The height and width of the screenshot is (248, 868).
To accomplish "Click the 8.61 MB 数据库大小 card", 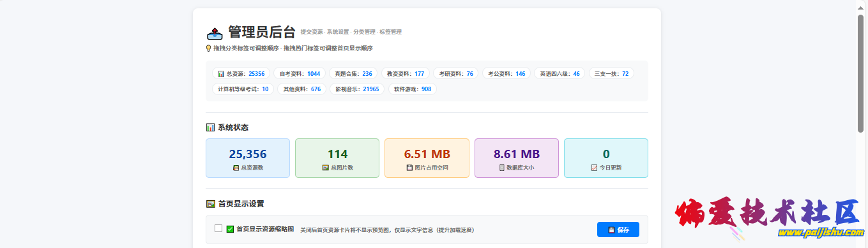I will (517, 158).
